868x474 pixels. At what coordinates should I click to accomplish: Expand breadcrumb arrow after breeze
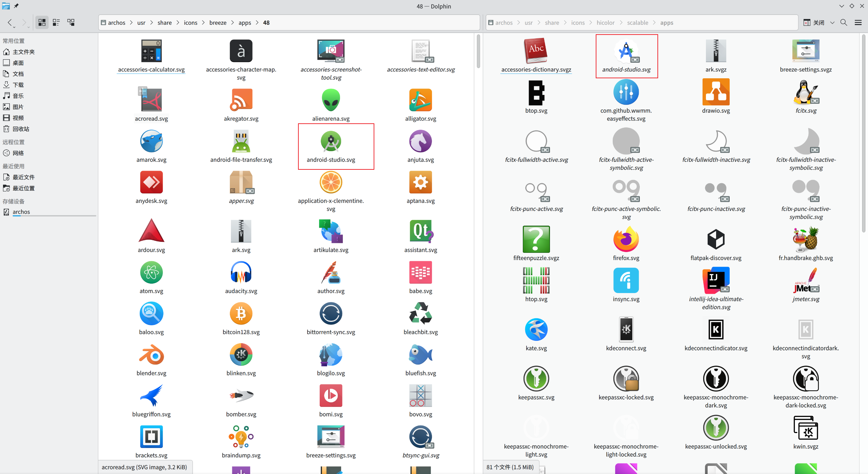[233, 23]
